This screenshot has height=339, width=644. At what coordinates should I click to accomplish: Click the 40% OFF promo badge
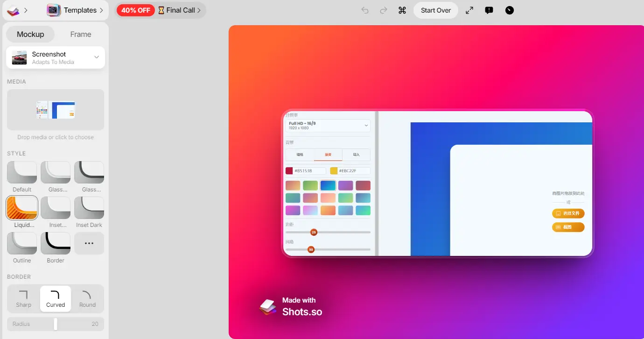pos(136,10)
